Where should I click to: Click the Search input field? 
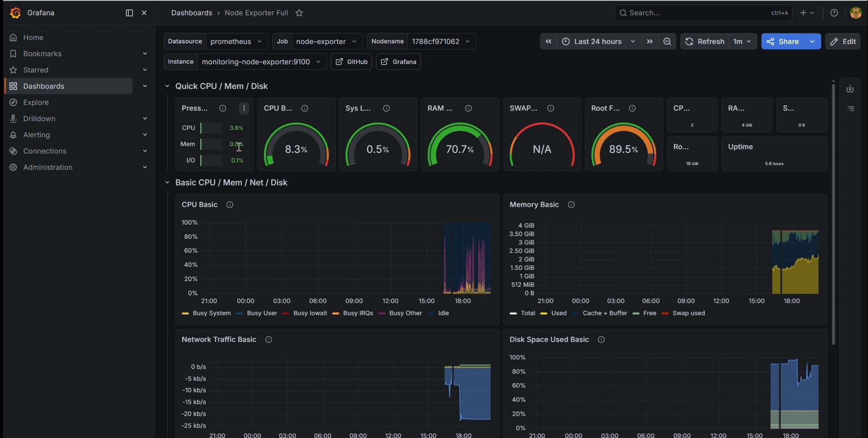(x=703, y=13)
